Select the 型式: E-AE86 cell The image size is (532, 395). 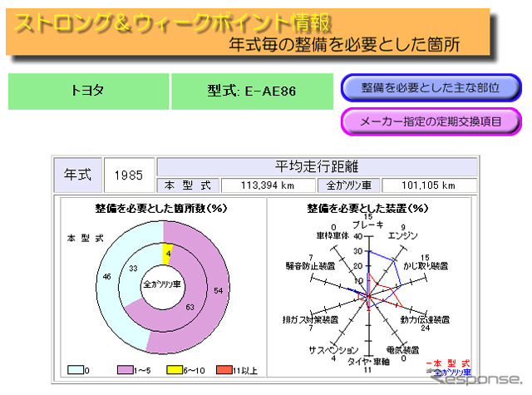click(252, 91)
